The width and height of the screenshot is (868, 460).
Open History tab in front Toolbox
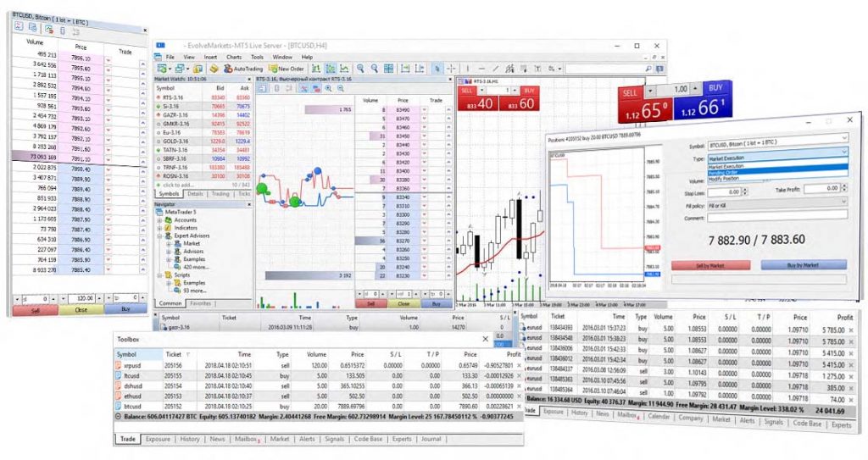pyautogui.click(x=190, y=439)
